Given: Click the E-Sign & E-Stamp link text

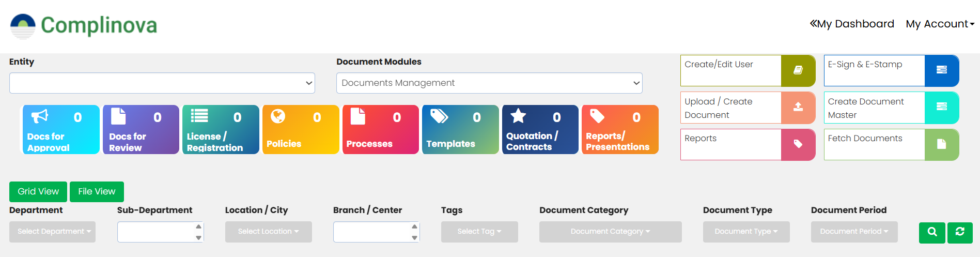Looking at the screenshot, I should pyautogui.click(x=865, y=65).
